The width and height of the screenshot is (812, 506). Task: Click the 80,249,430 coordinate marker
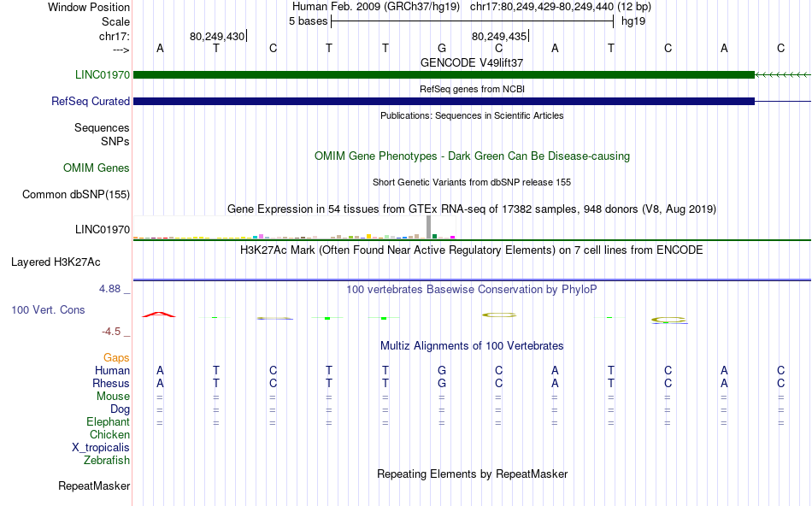pyautogui.click(x=217, y=36)
